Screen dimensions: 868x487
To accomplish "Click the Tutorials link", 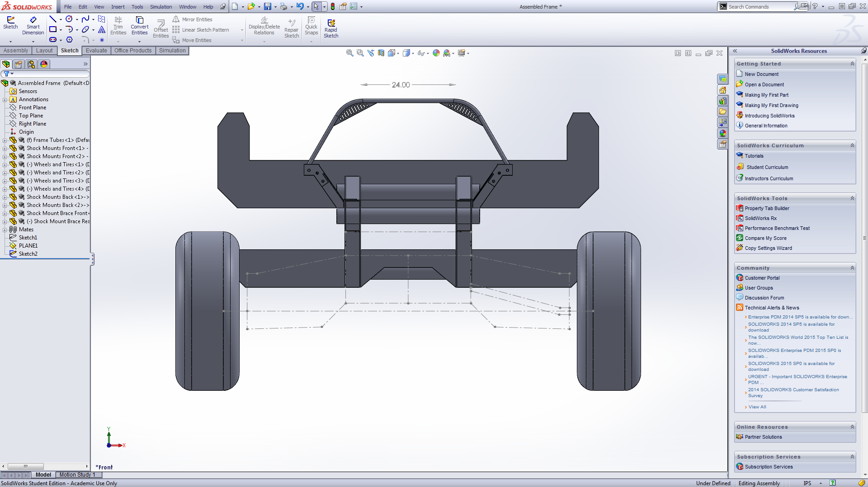I will click(x=754, y=156).
